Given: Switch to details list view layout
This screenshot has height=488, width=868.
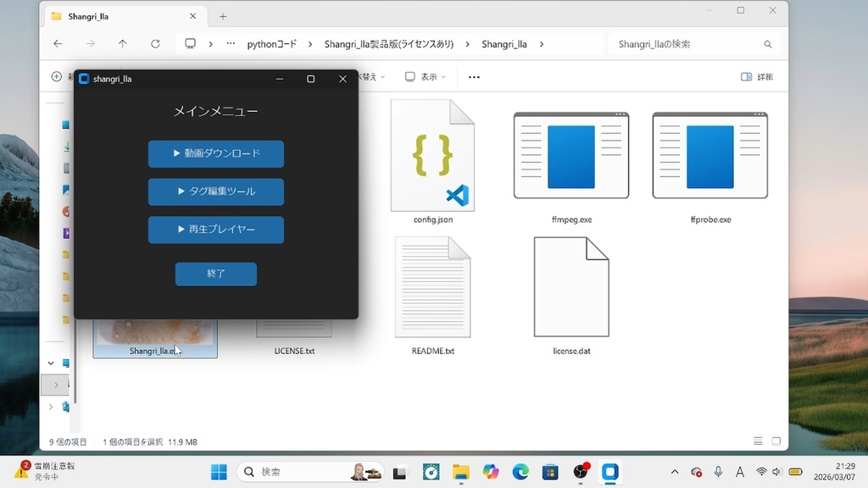Looking at the screenshot, I should click(x=758, y=441).
